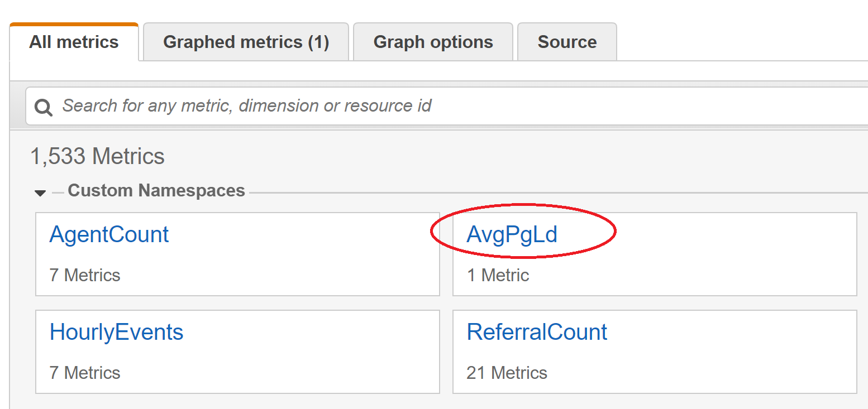The image size is (868, 409).
Task: Switch to the All metrics tab
Action: (74, 42)
